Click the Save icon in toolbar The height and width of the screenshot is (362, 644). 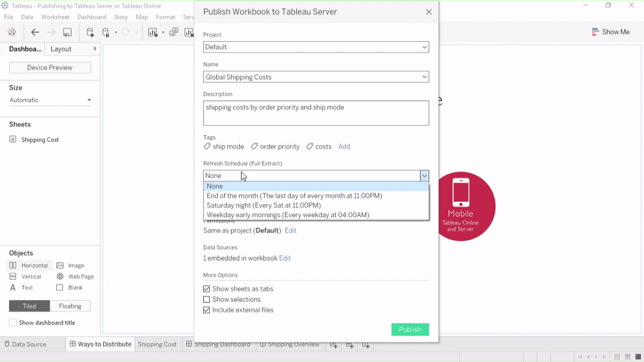coord(67,32)
